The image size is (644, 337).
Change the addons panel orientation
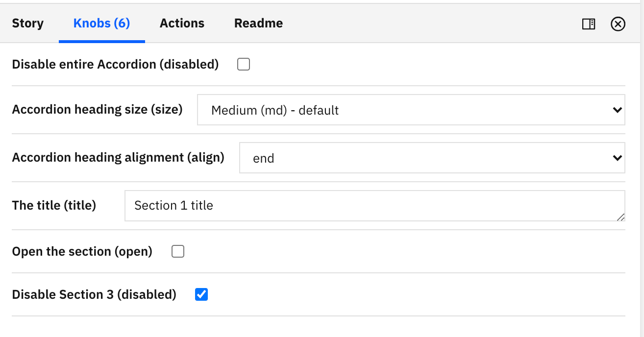589,24
